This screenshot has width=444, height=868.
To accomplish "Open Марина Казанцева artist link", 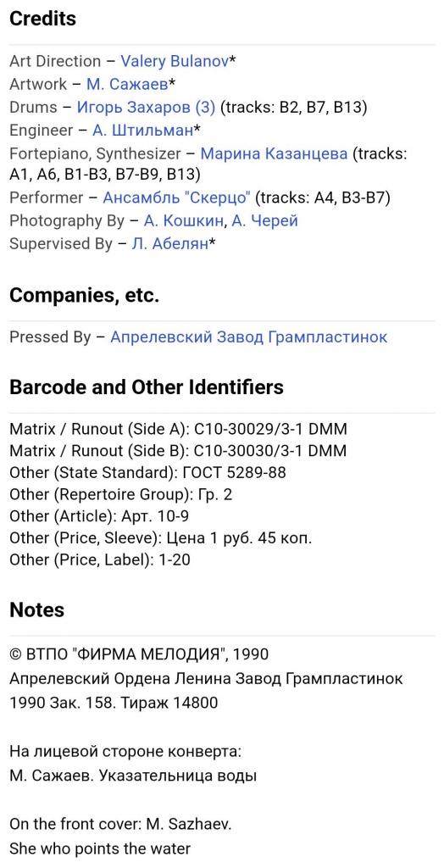I will point(274,153).
